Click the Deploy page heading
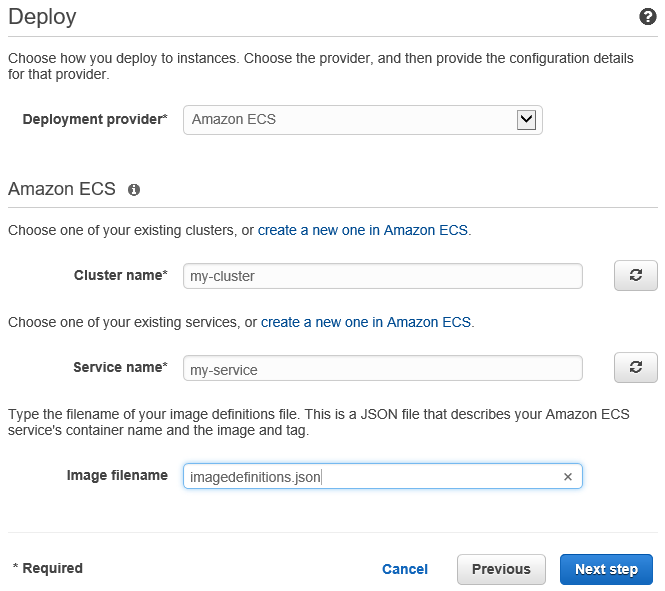The width and height of the screenshot is (665, 591). [x=42, y=17]
